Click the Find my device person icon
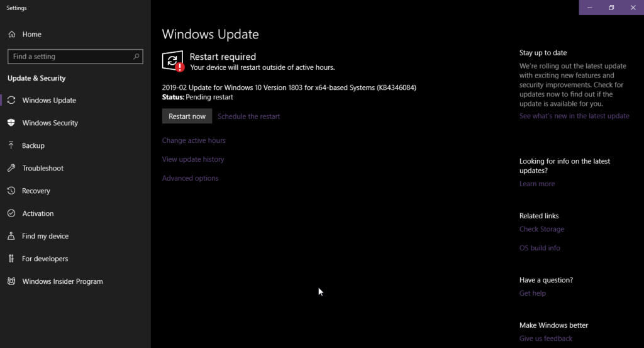The height and width of the screenshot is (348, 644). click(11, 236)
